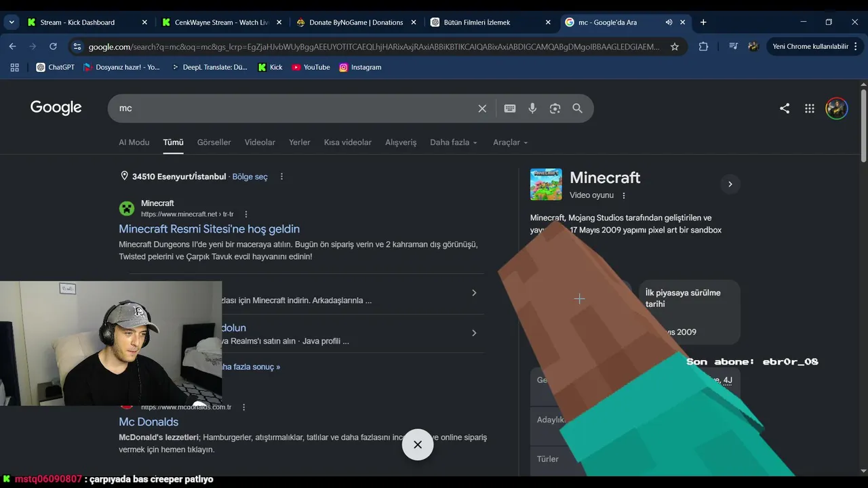The height and width of the screenshot is (488, 868).
Task: Close the Donate ByNoGame tab
Action: pyautogui.click(x=414, y=22)
